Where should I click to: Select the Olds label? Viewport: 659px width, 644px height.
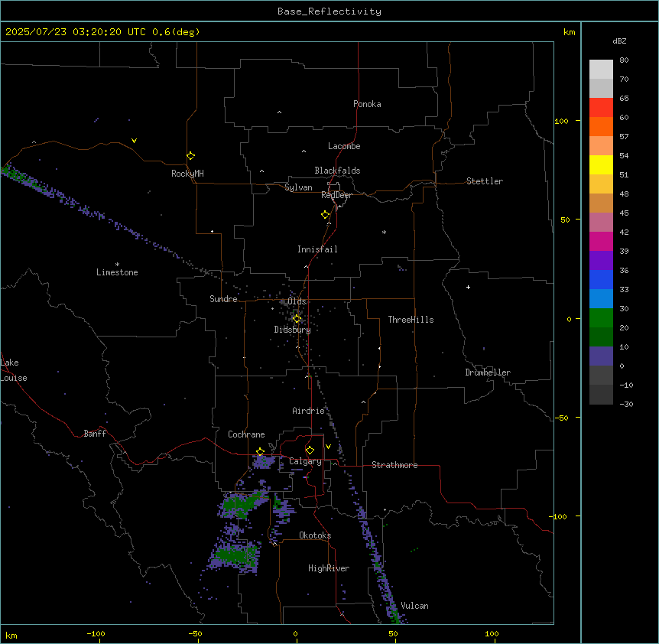click(x=297, y=301)
